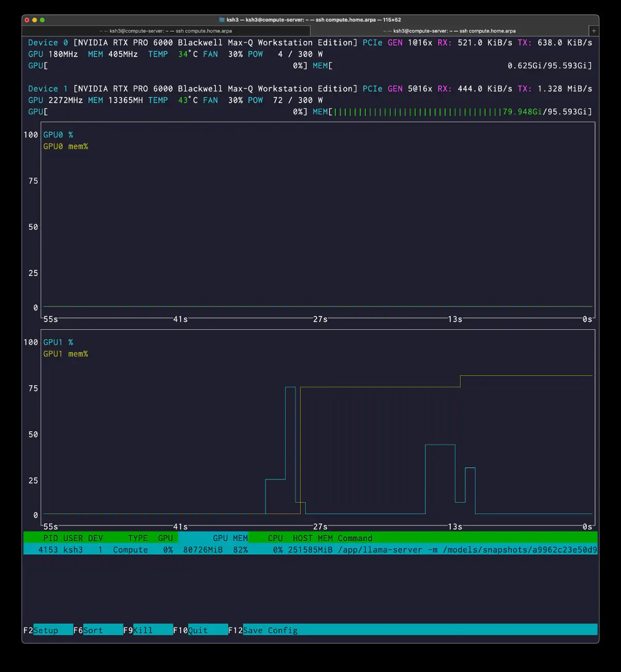
Task: Click the Device 1 memory usage bar
Action: [x=452, y=111]
